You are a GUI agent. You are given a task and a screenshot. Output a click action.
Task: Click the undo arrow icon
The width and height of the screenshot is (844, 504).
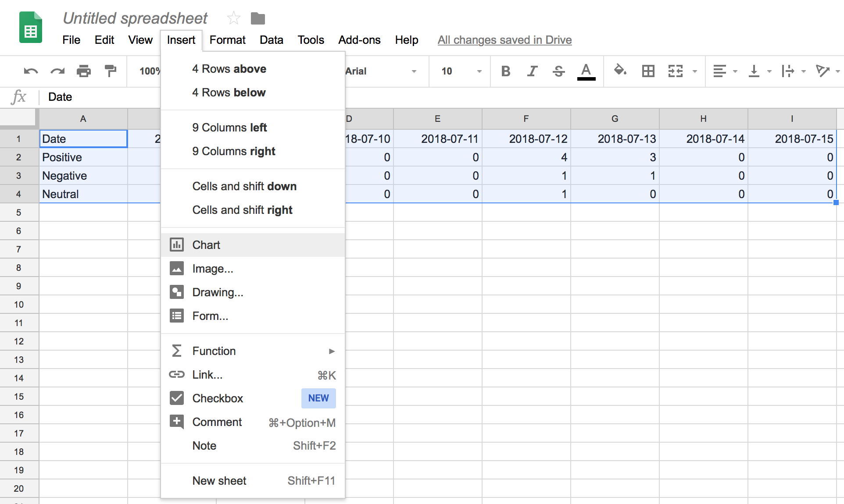tap(31, 71)
